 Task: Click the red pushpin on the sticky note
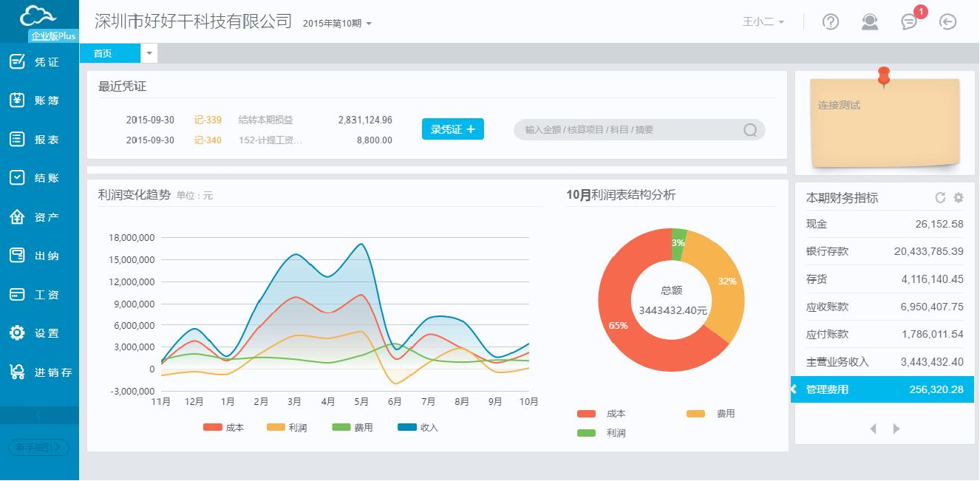(883, 76)
